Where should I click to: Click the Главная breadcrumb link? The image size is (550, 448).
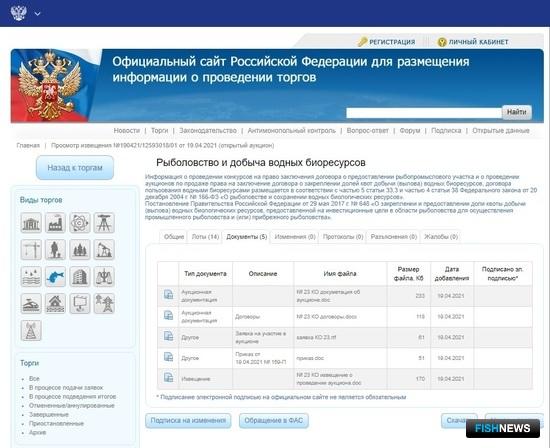(x=28, y=145)
